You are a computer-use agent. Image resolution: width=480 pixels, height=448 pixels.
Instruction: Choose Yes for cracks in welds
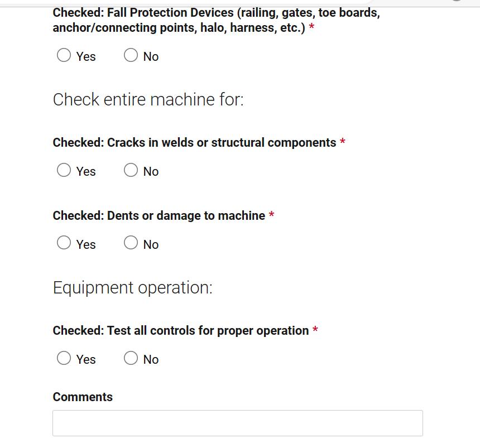pos(64,170)
